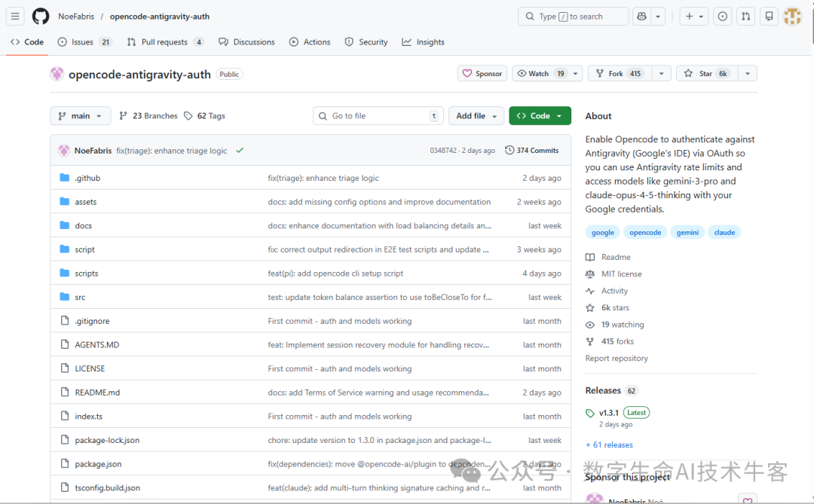Click the Go to file search field
Image resolution: width=814 pixels, height=504 pixels.
coord(378,116)
